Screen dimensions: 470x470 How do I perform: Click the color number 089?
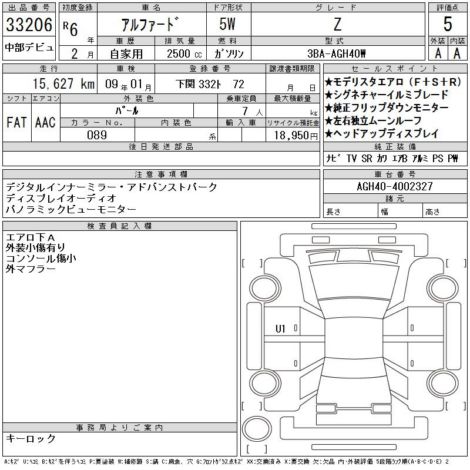97,135
